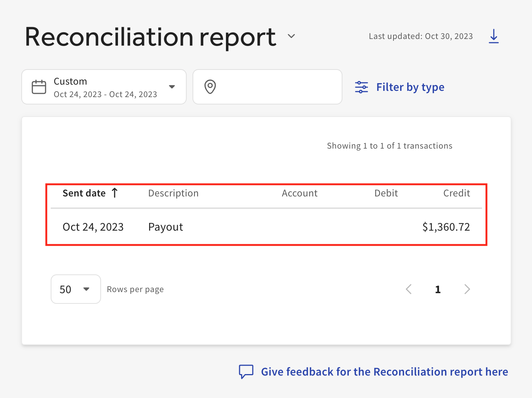Select the location pin icon
The image size is (532, 398).
210,87
